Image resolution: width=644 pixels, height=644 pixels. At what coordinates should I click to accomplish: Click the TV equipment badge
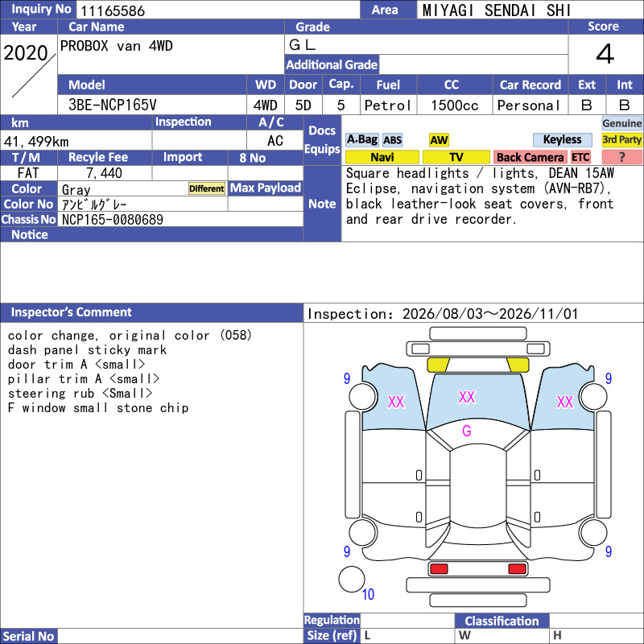pos(456,157)
